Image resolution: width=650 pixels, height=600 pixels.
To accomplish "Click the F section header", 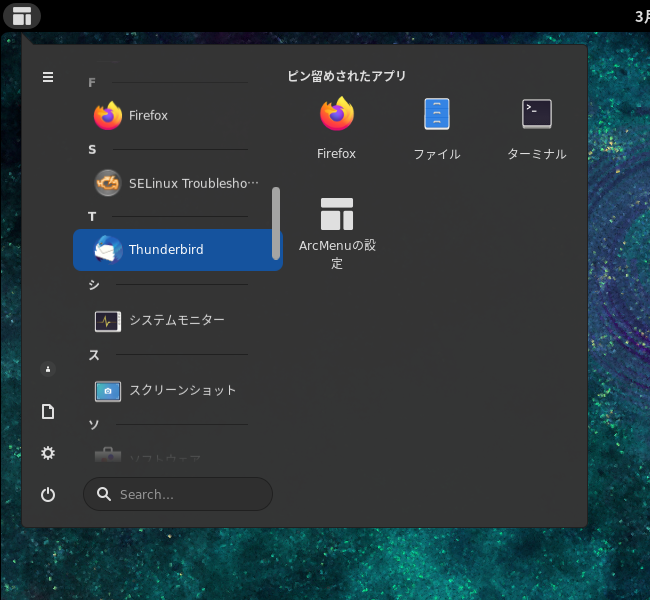I will pos(92,83).
